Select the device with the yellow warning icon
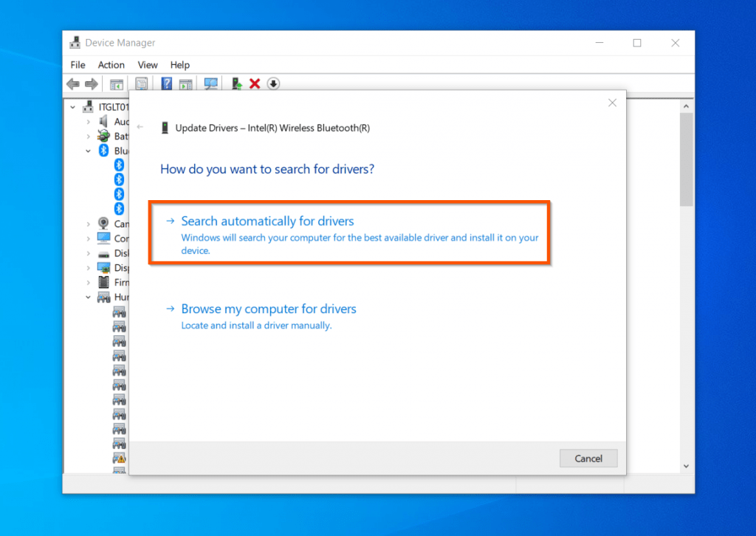 tap(119, 457)
